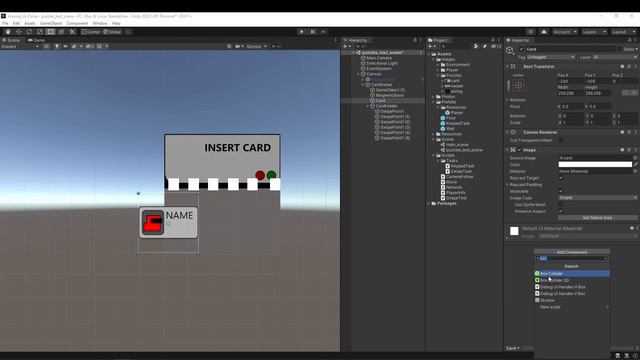Viewport: 640px width, 360px height.
Task: Select Main Camera in Hierarchy
Action: [x=379, y=58]
